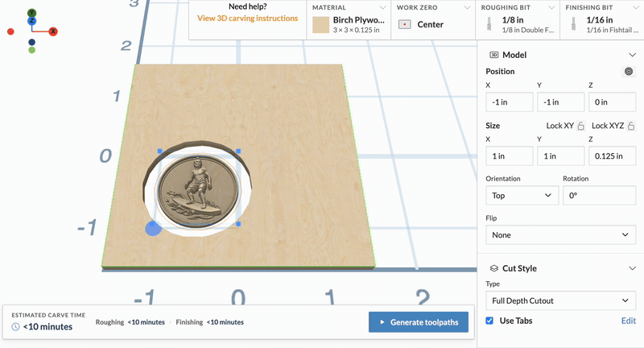
Task: Click the dark blue negative-Z gizmo dot
Action: [x=31, y=42]
